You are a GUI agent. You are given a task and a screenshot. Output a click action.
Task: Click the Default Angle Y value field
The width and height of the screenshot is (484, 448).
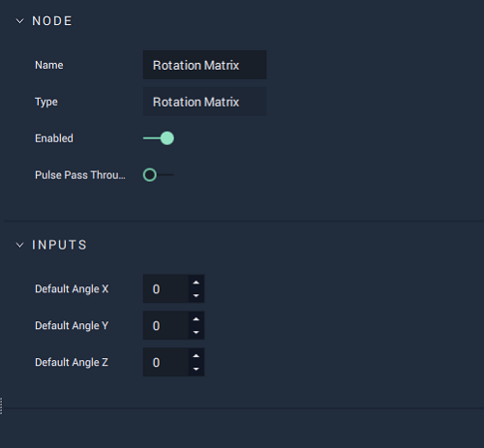(166, 325)
